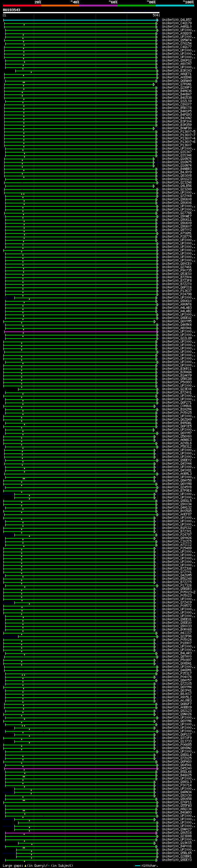Click the red 20% identity legend segment

(22, 6)
